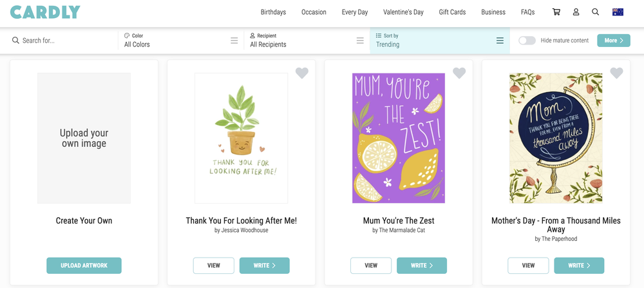
Task: Open the Sort by Trending dropdown
Action: tap(439, 40)
